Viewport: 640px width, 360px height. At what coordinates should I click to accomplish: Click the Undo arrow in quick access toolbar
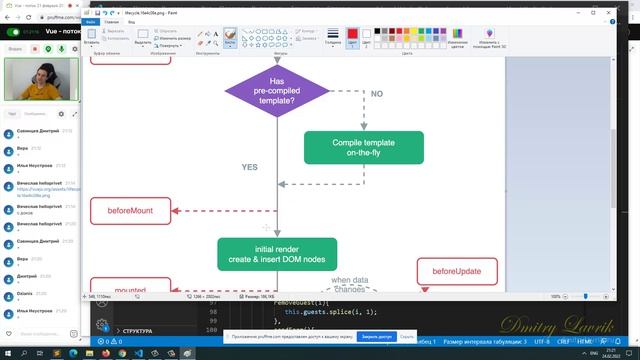[x=105, y=13]
